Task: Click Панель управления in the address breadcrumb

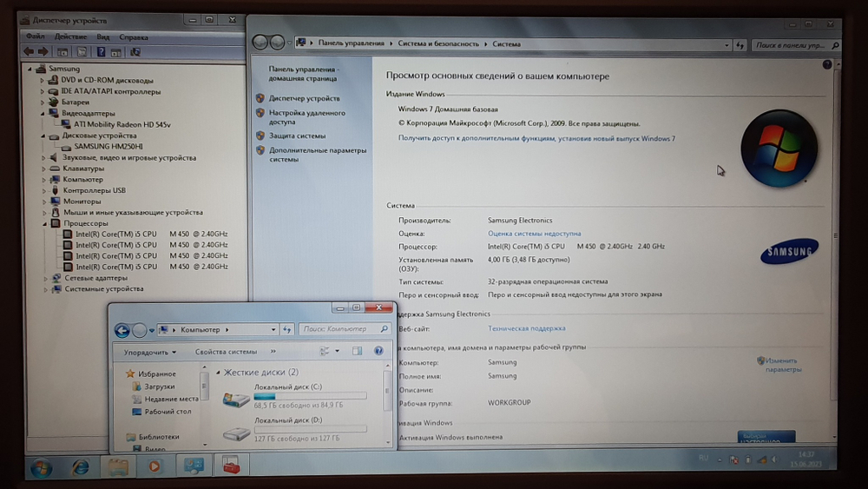Action: click(x=351, y=43)
